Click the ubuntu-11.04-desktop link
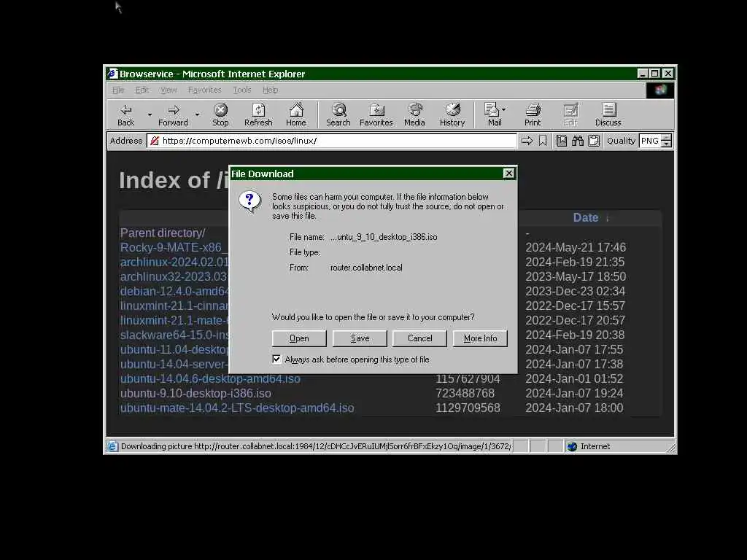 click(x=174, y=349)
